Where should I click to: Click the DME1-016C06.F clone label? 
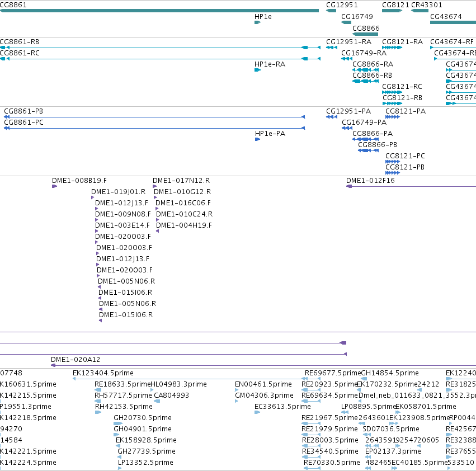[183, 203]
